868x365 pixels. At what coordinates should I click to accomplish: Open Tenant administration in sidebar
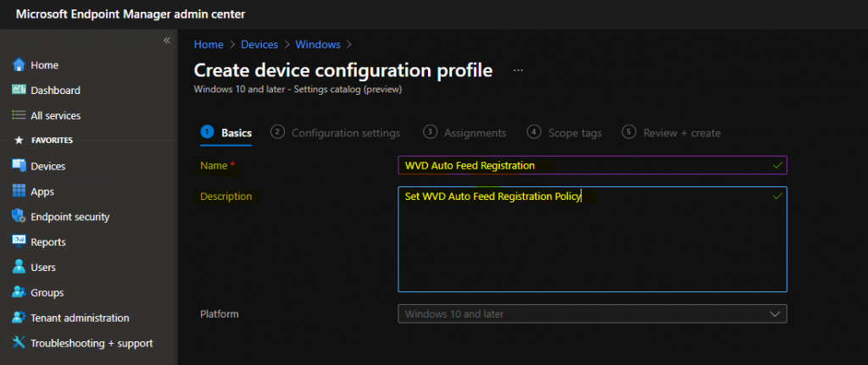pyautogui.click(x=81, y=318)
